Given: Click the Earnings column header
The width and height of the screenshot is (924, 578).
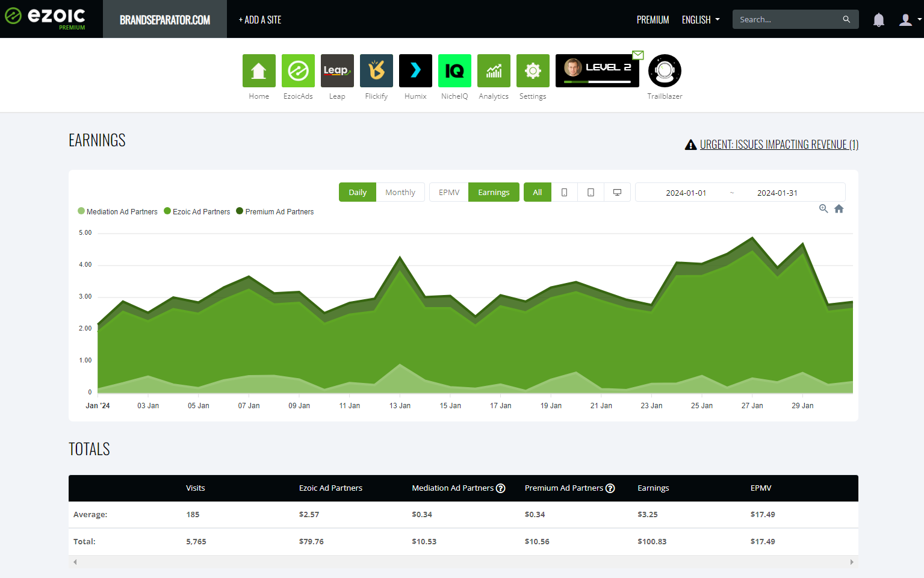Looking at the screenshot, I should 653,488.
